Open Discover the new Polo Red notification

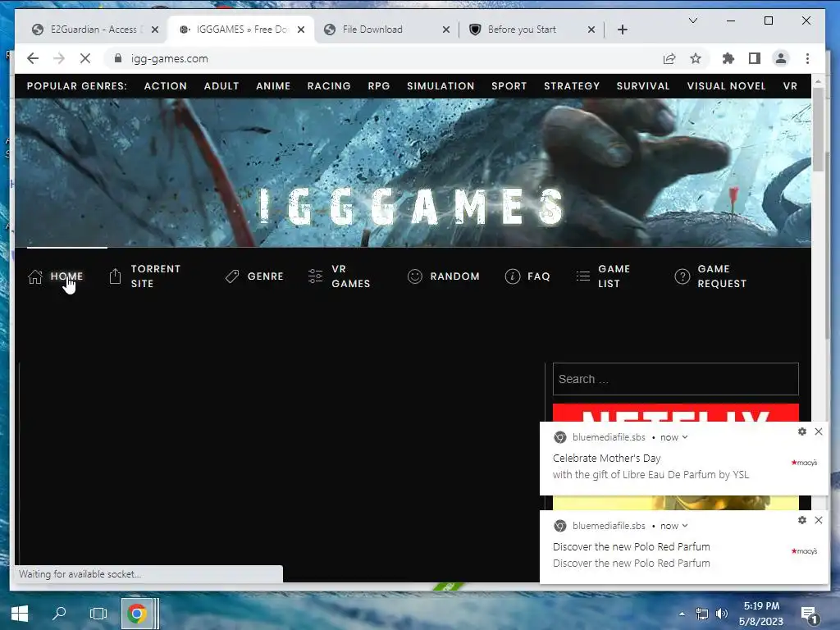point(684,547)
